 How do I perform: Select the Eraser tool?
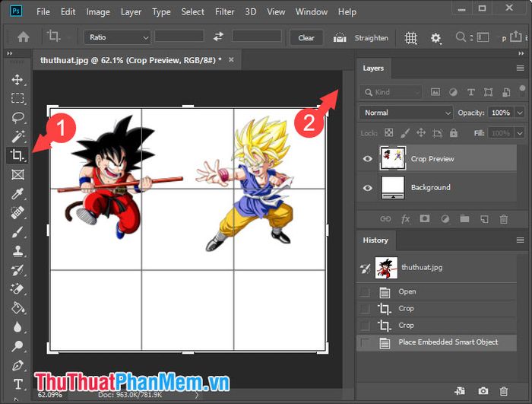(x=17, y=289)
